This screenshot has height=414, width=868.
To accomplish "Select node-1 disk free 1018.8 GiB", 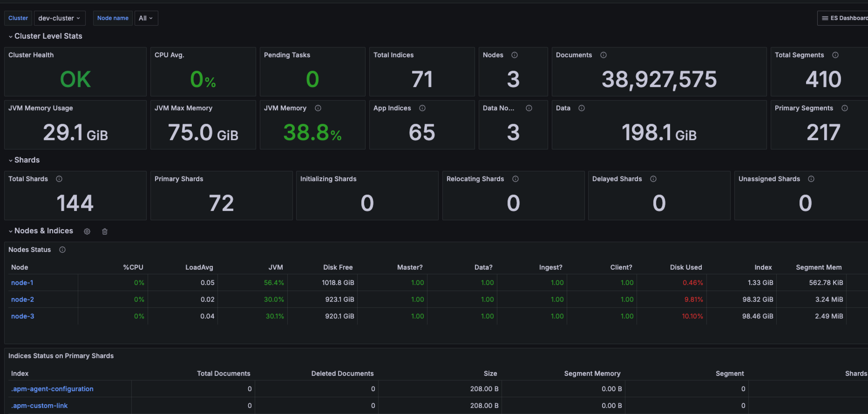I will coord(338,283).
